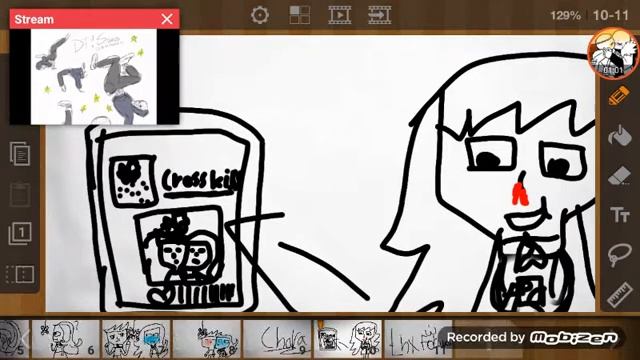640x360 pixels.
Task: Select the ruler tool
Action: (620, 294)
